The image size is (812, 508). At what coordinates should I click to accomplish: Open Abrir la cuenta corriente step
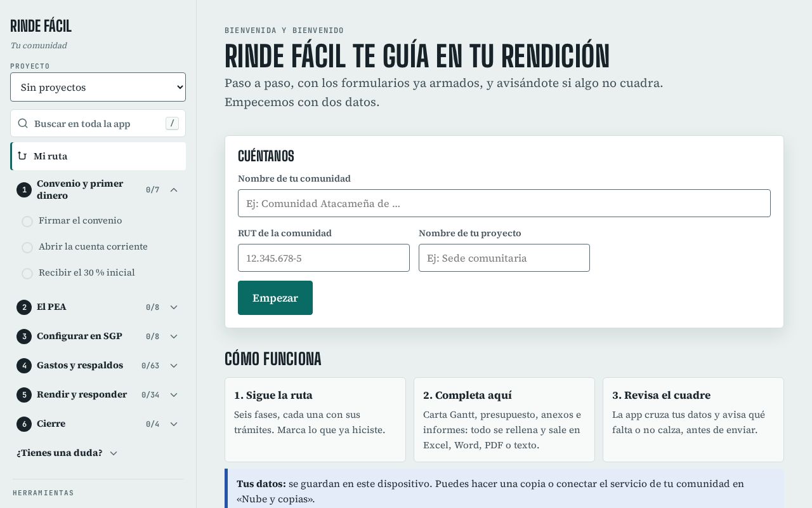(x=93, y=246)
